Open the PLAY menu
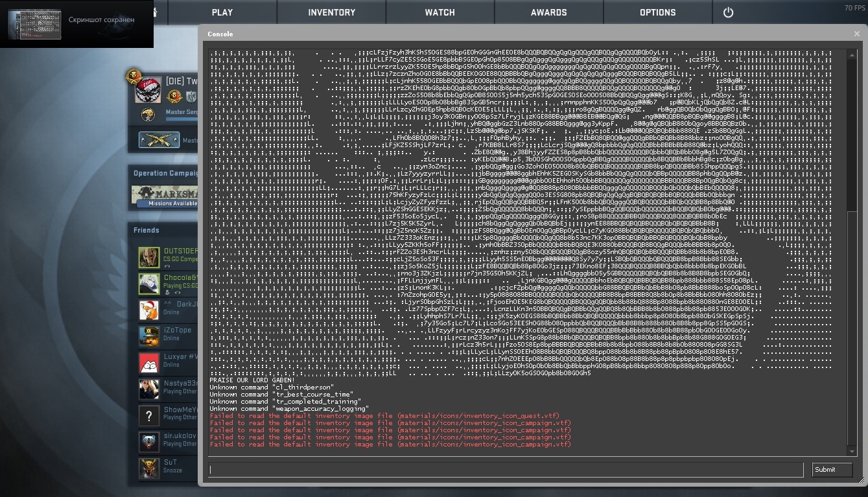Image resolution: width=868 pixels, height=497 pixels. [x=222, y=12]
